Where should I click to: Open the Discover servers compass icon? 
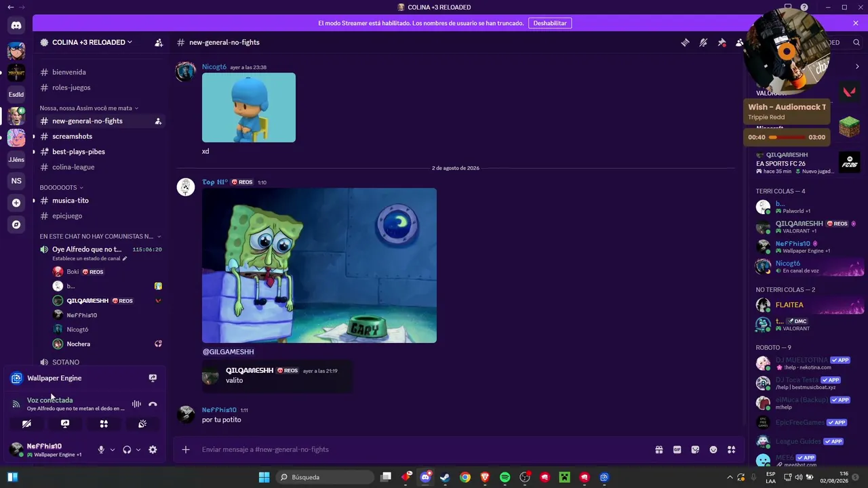pos(16,224)
